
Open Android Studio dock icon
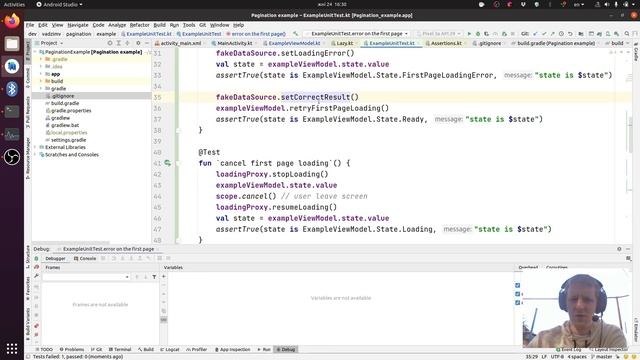click(12, 66)
